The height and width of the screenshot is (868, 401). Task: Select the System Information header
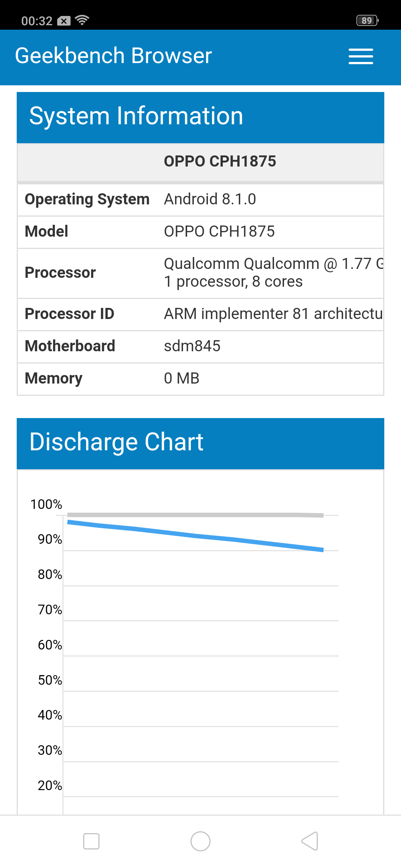click(136, 116)
